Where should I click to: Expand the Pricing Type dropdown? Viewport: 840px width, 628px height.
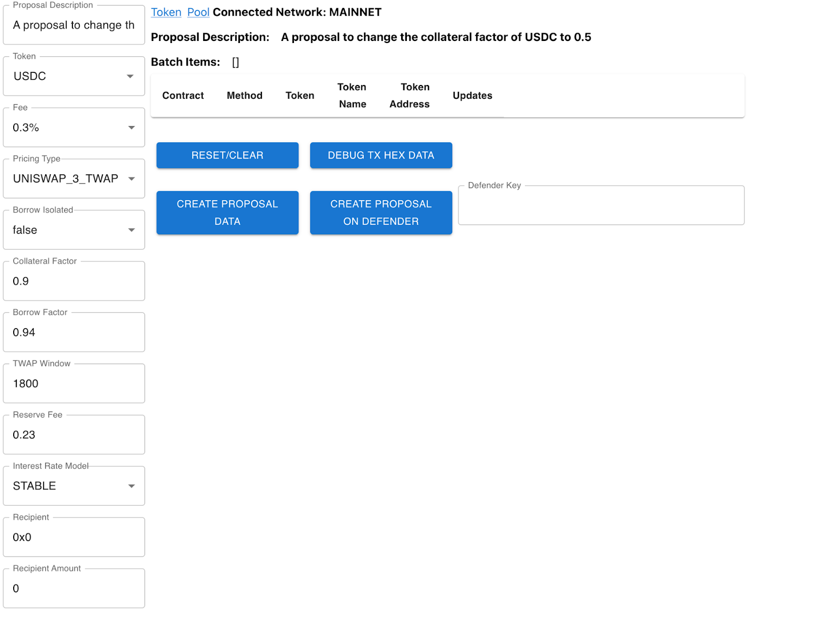pos(74,179)
